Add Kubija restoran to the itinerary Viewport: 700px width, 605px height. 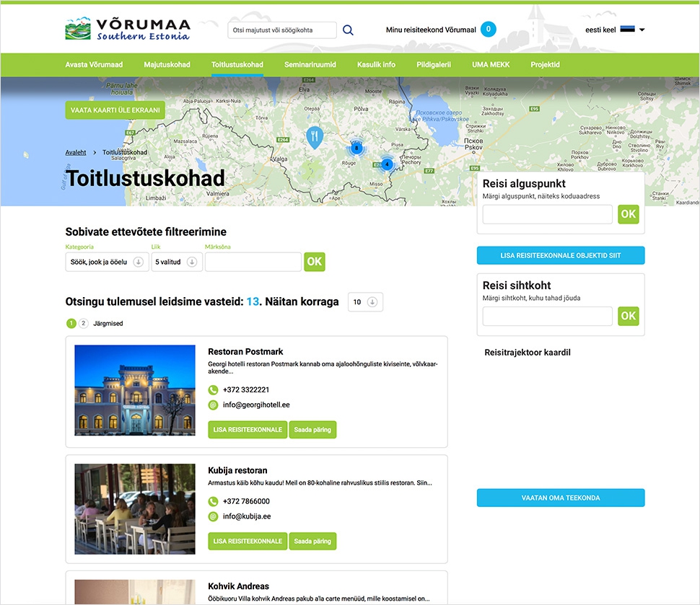[x=248, y=542]
